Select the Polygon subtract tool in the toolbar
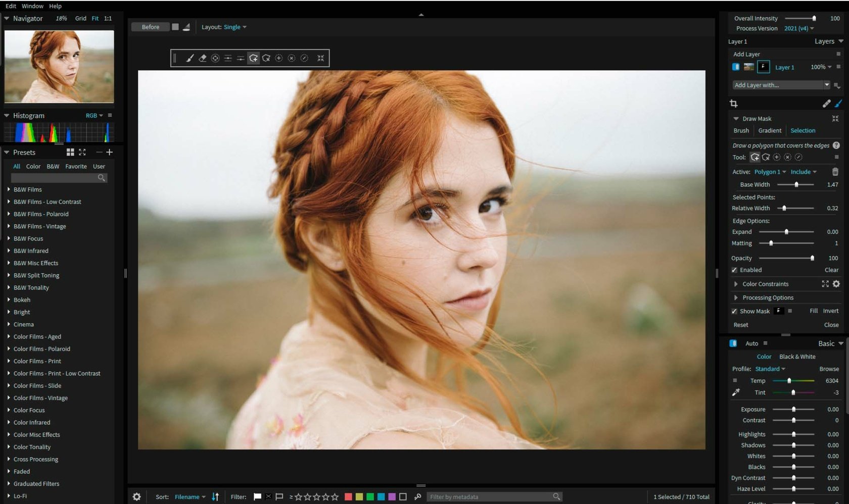 (x=267, y=58)
